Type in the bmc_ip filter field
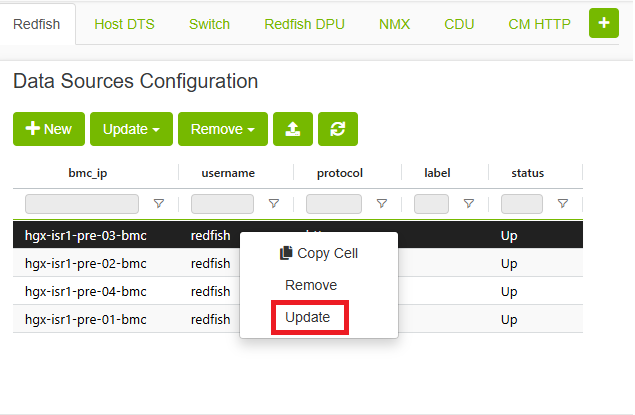The image size is (635, 415). click(82, 204)
